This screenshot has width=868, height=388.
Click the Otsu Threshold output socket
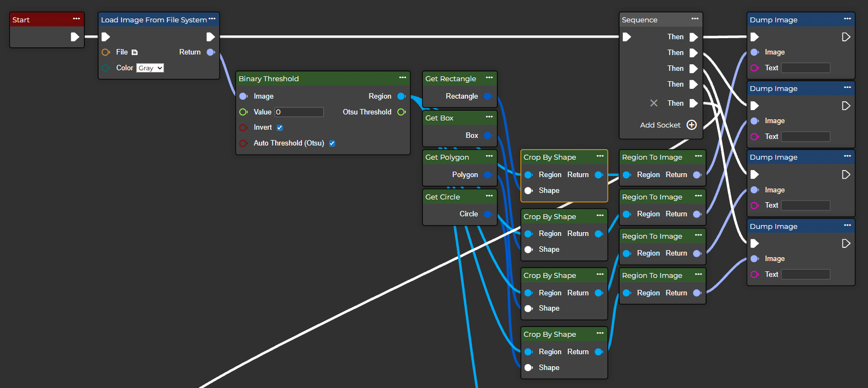pyautogui.click(x=401, y=112)
